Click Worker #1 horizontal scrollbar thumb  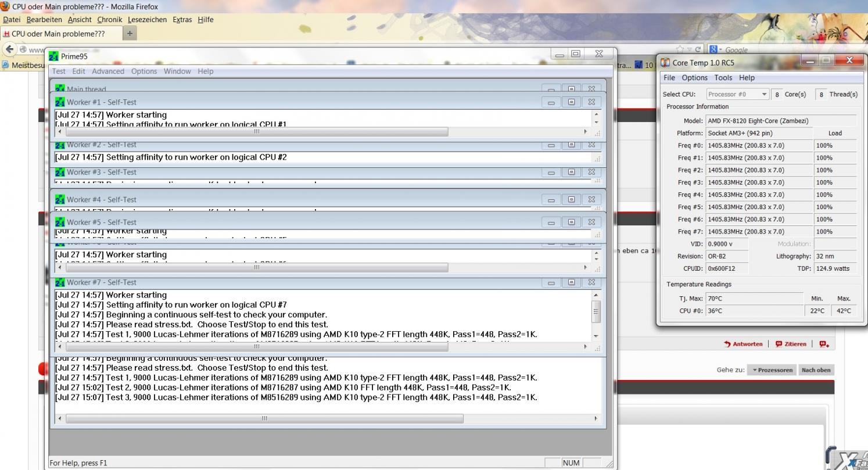click(257, 132)
